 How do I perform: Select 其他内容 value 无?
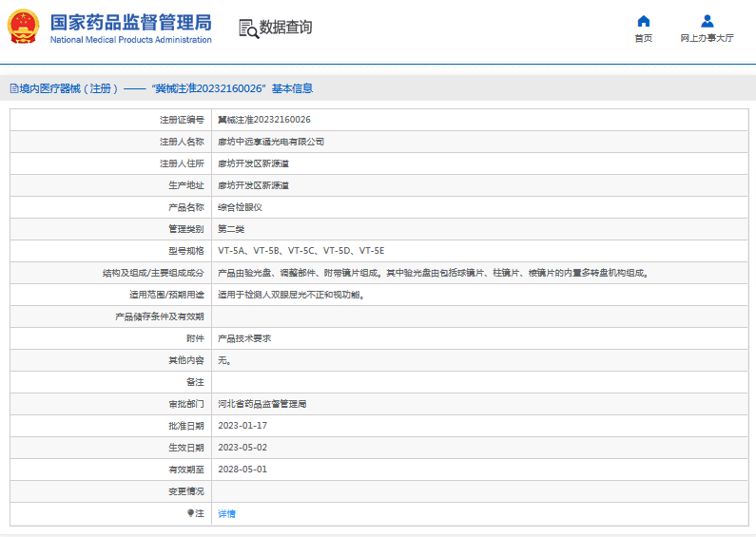tap(224, 360)
